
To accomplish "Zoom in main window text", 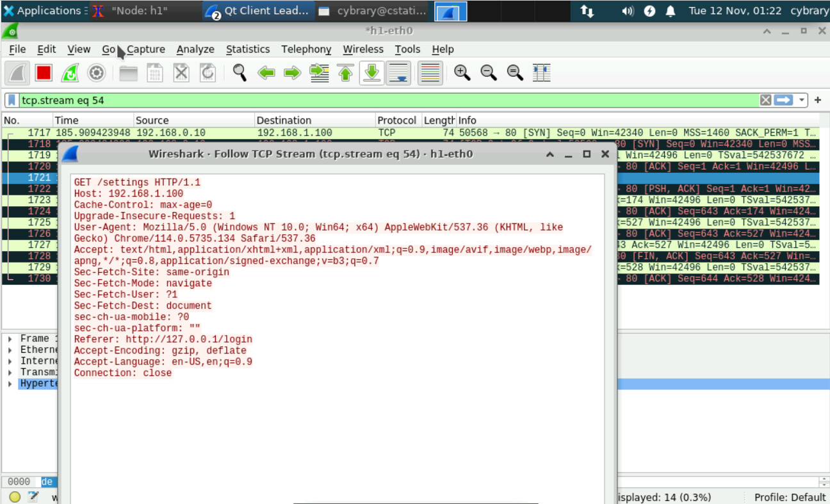I will tap(462, 73).
